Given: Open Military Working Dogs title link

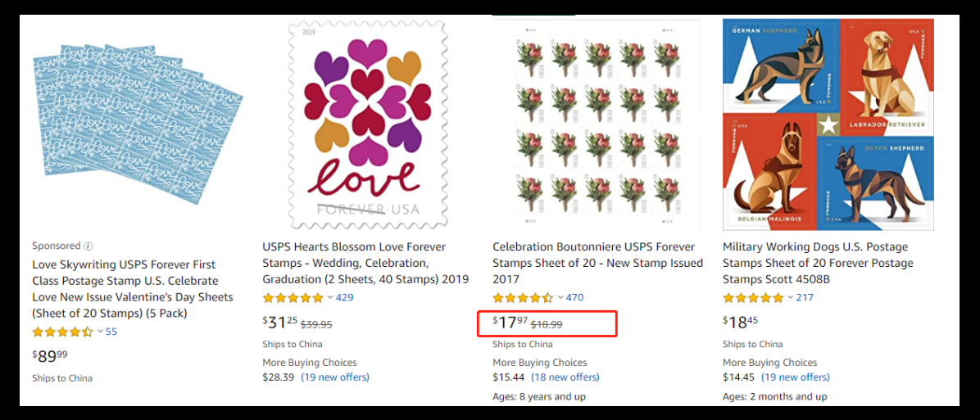Looking at the screenshot, I should coord(818,263).
